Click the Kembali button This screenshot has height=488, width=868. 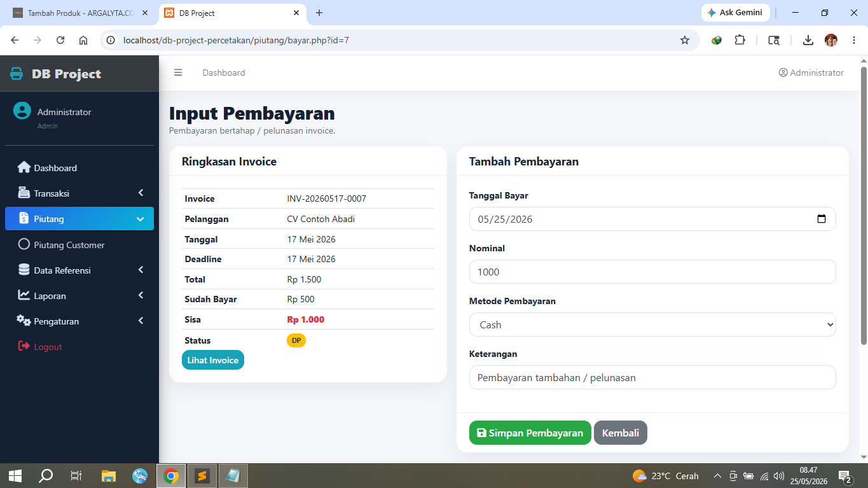click(x=621, y=433)
